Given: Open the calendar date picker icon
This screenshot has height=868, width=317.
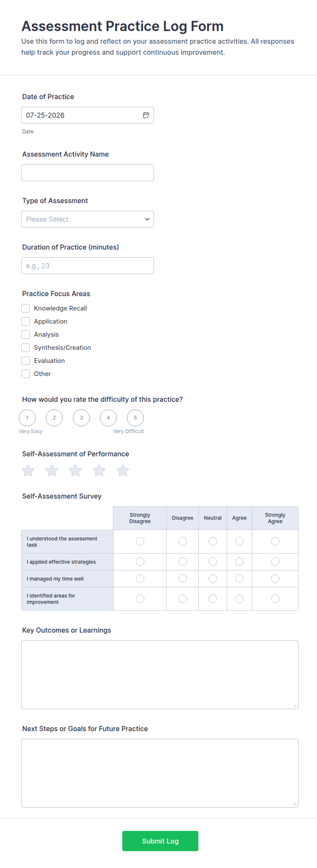Looking at the screenshot, I should coord(146,115).
